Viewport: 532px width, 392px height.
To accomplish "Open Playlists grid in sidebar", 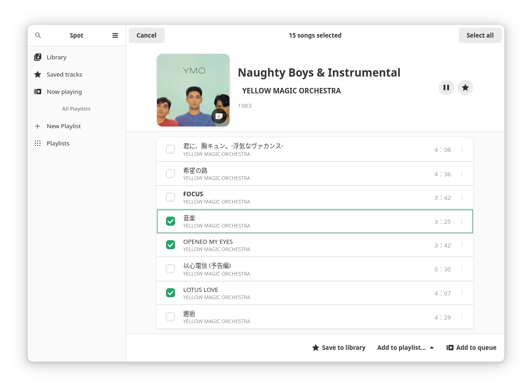I will [58, 143].
